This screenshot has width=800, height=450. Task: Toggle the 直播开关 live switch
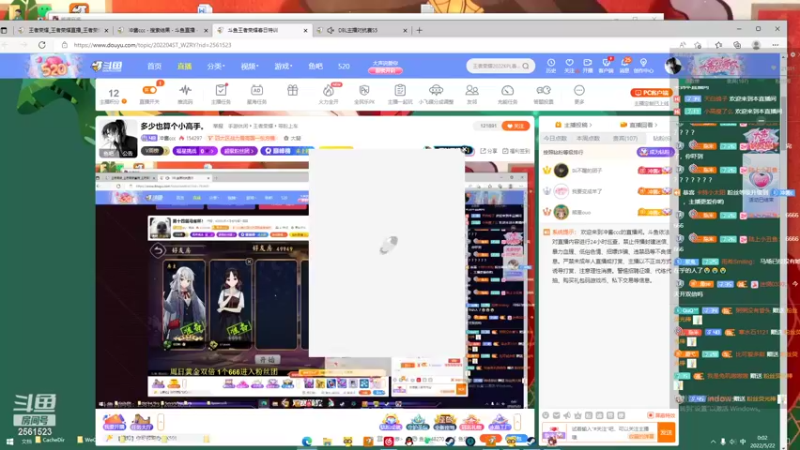pyautogui.click(x=149, y=90)
